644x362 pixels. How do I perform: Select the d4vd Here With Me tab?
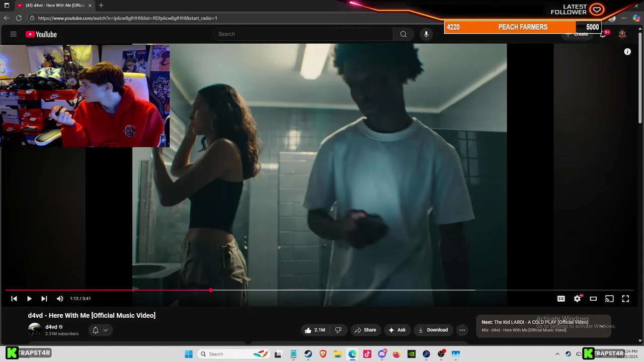[55, 6]
